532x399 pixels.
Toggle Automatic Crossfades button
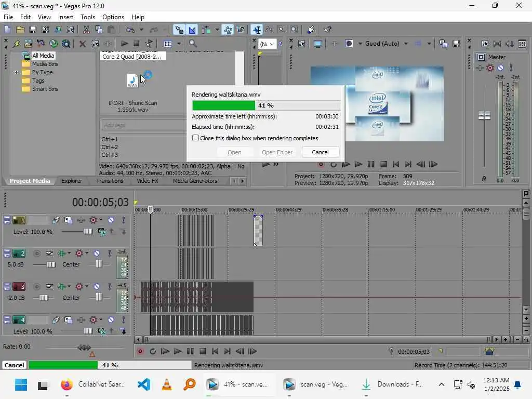[192, 30]
